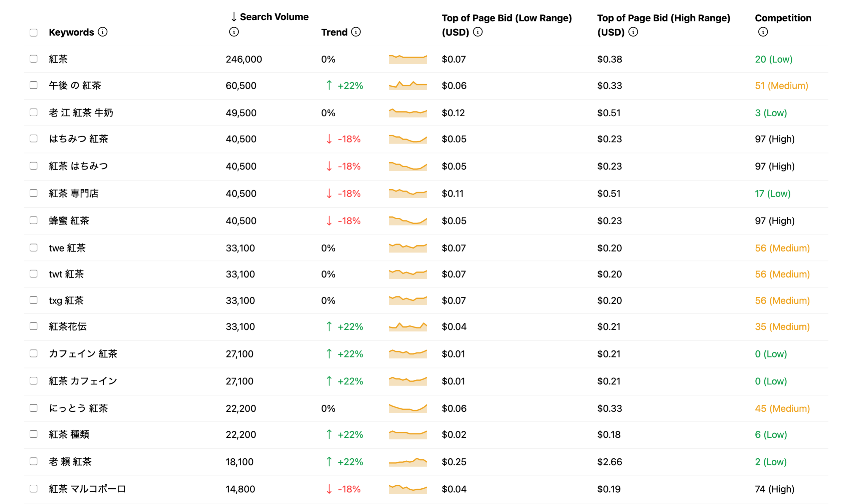Viewport: 853px width, 504px height.
Task: Select the twe 紅茶 row checkbox
Action: [x=33, y=248]
